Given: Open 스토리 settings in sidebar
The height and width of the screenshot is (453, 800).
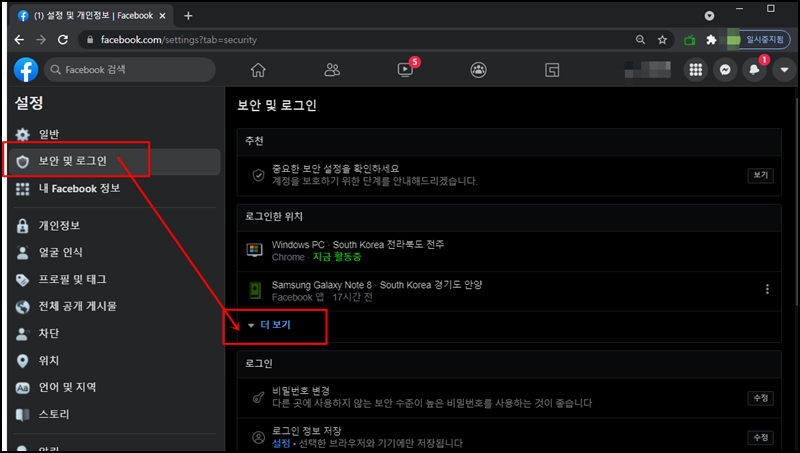Looking at the screenshot, I should coord(114,414).
